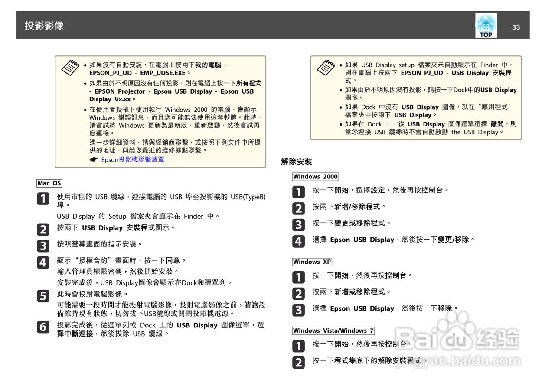Click the 投影影像 page header title
The height and width of the screenshot is (392, 555).
44,26
